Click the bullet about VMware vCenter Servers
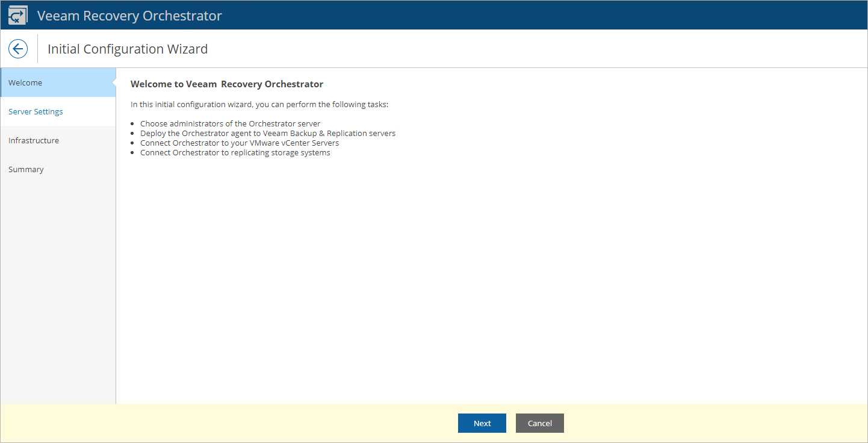Viewport: 868px width, 443px height. point(240,143)
